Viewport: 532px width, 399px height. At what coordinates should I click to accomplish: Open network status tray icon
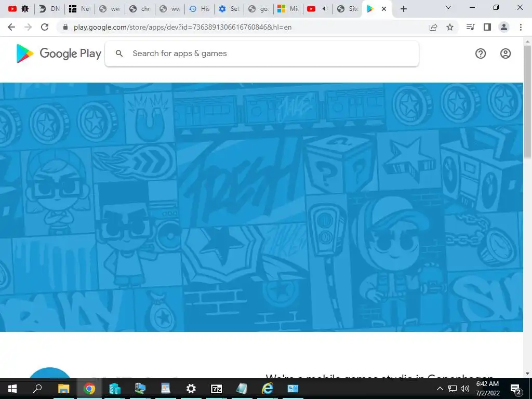453,389
